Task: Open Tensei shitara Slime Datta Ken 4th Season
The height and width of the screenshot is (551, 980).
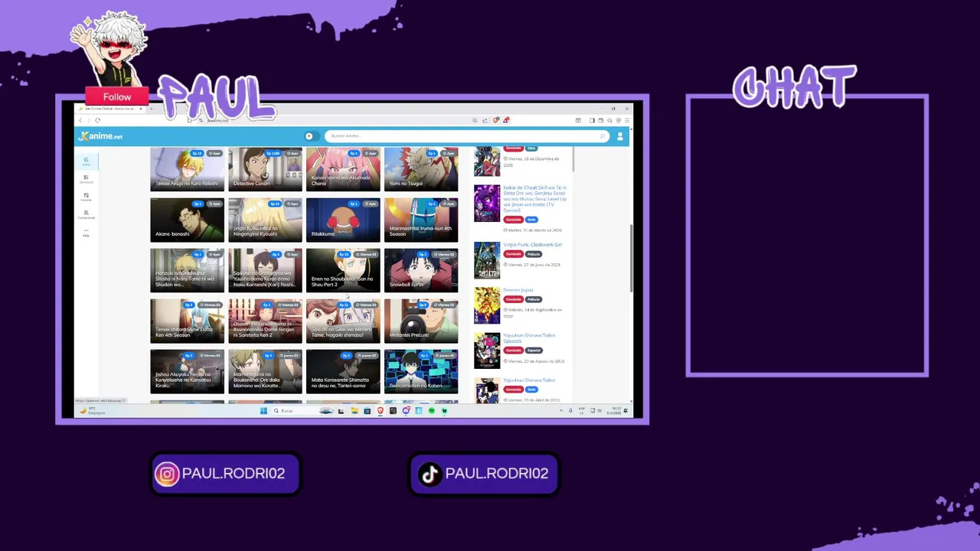Action: point(187,321)
